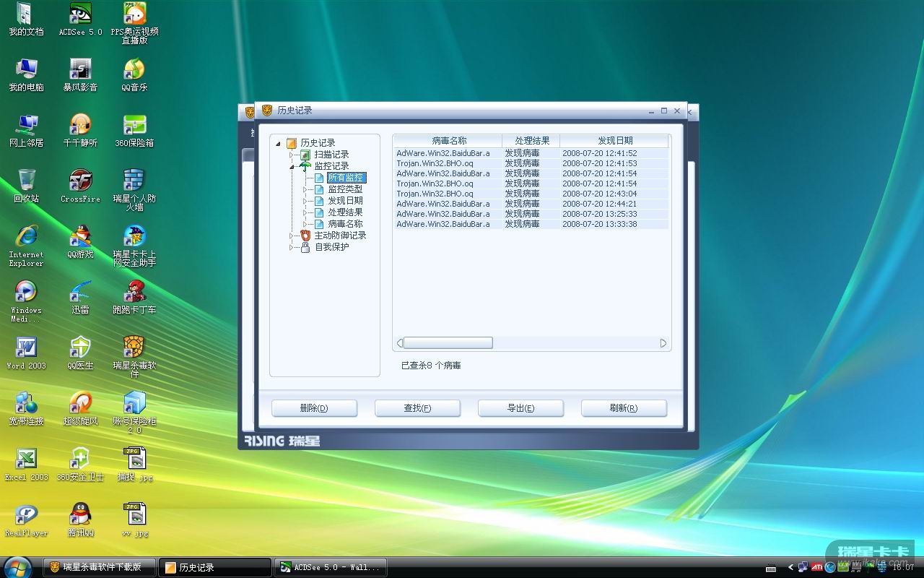Open the 我的文档 desktop icon
The height and width of the screenshot is (578, 924).
click(26, 20)
